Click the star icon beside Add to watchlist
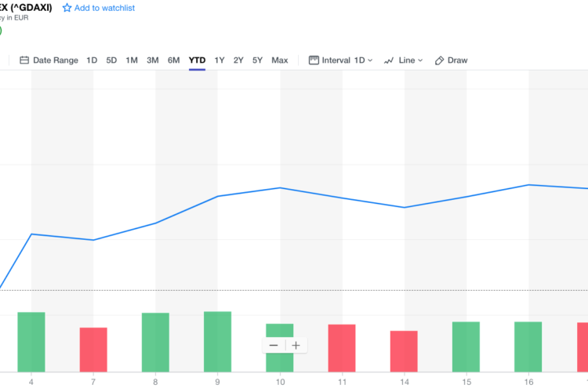The height and width of the screenshot is (392, 588). coord(67,8)
